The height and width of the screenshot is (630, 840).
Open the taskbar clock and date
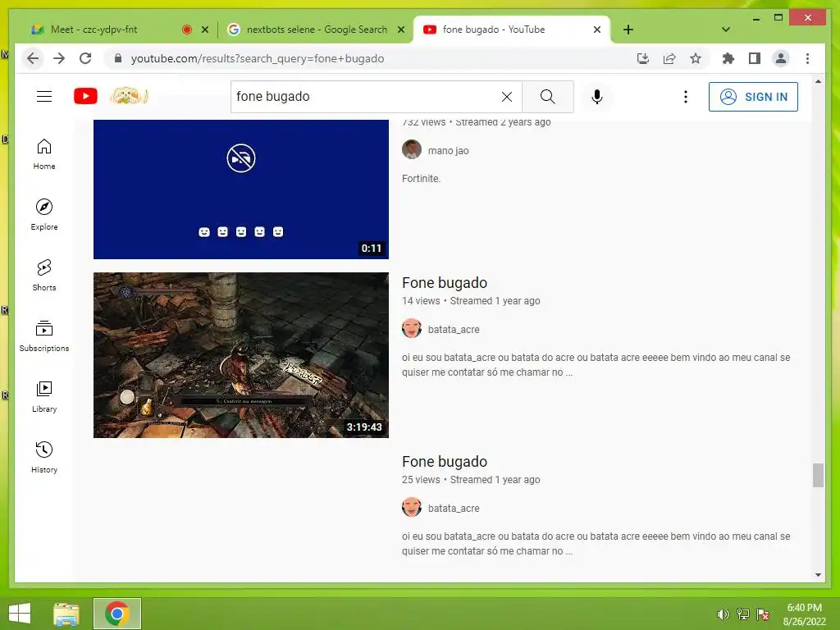point(804,614)
